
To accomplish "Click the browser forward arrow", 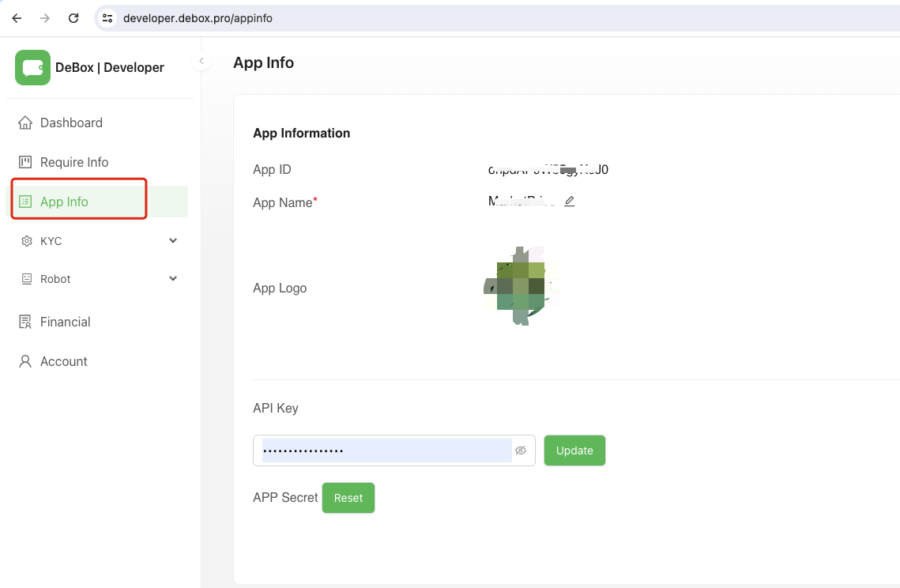I will click(x=45, y=18).
